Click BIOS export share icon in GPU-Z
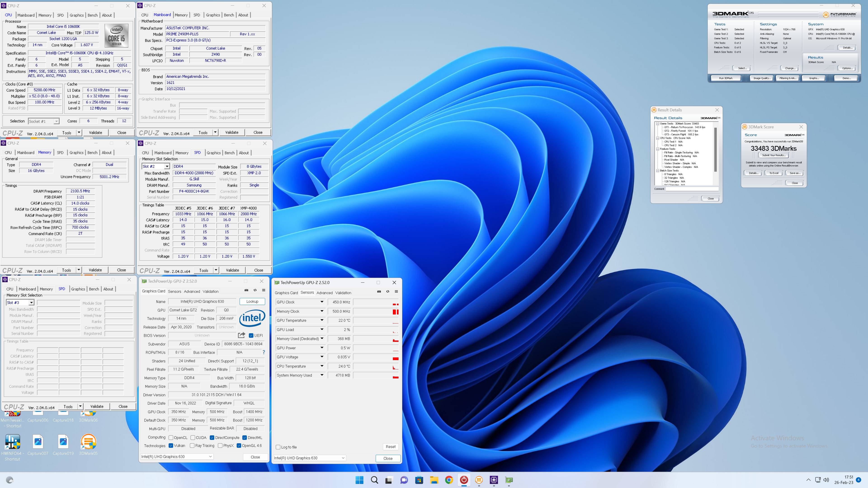 click(x=242, y=335)
